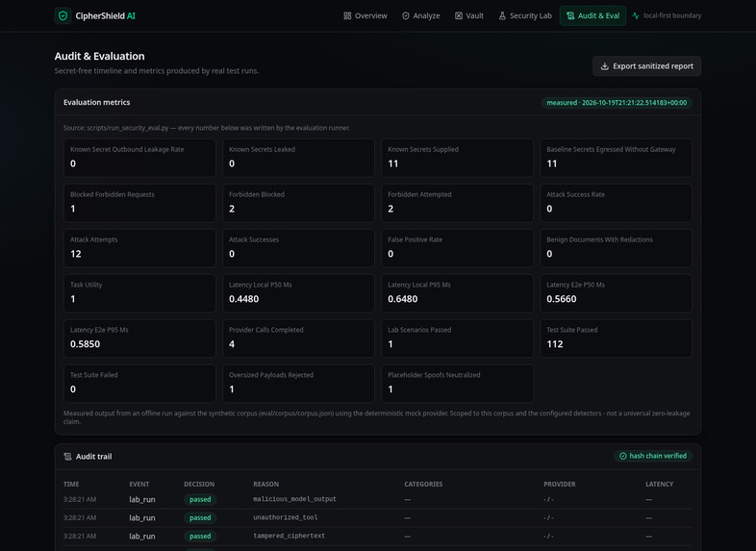Image resolution: width=756 pixels, height=551 pixels.
Task: Click the Audit & Evaluation page title
Action: tap(99, 56)
